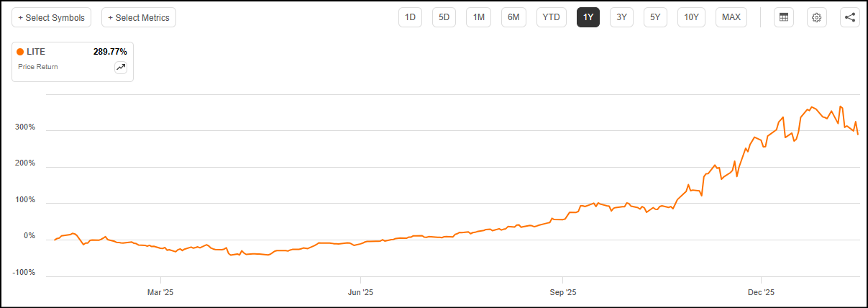Viewport: 868px width, 308px height.
Task: Choose the YTD time range
Action: (552, 17)
